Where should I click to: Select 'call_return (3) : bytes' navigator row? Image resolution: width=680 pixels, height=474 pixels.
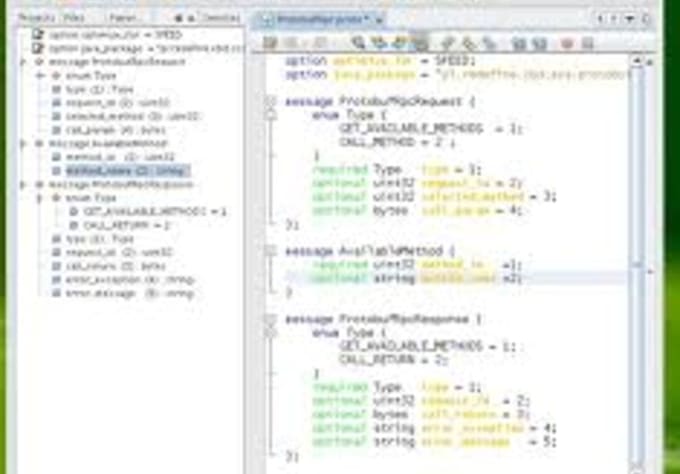(x=115, y=266)
